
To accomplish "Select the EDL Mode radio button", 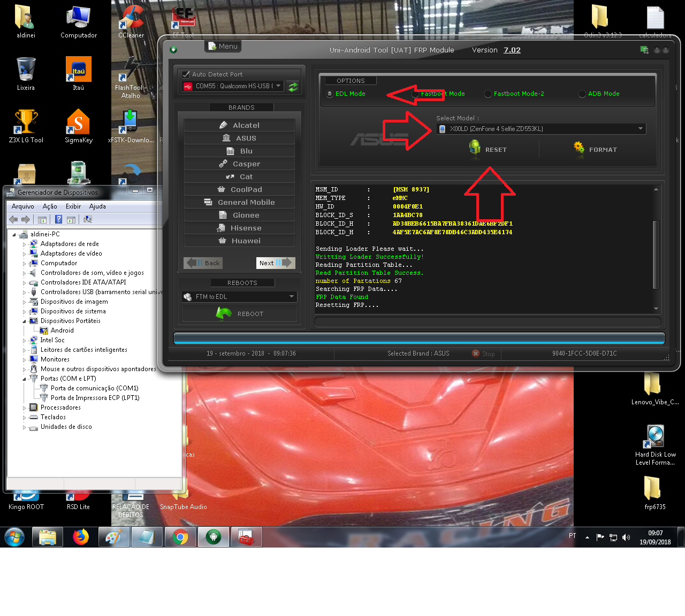I will tap(330, 94).
